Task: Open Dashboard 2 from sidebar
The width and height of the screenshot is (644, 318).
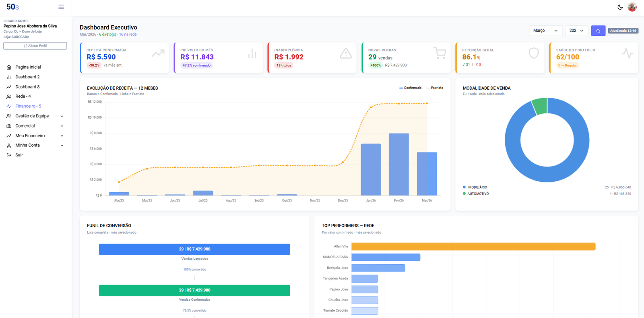Action: tap(27, 77)
